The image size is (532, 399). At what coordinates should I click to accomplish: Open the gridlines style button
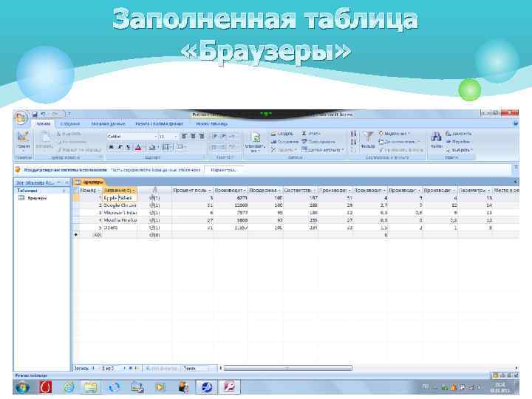(x=166, y=147)
